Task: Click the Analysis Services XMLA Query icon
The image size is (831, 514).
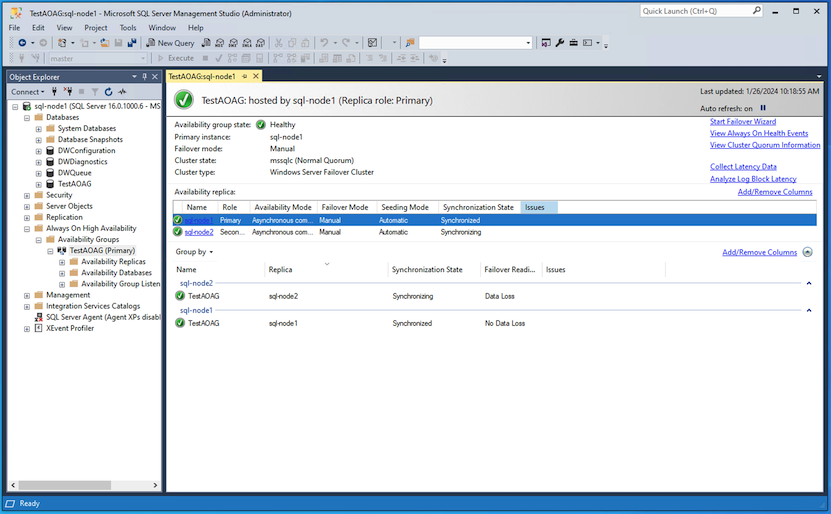Action: click(247, 43)
